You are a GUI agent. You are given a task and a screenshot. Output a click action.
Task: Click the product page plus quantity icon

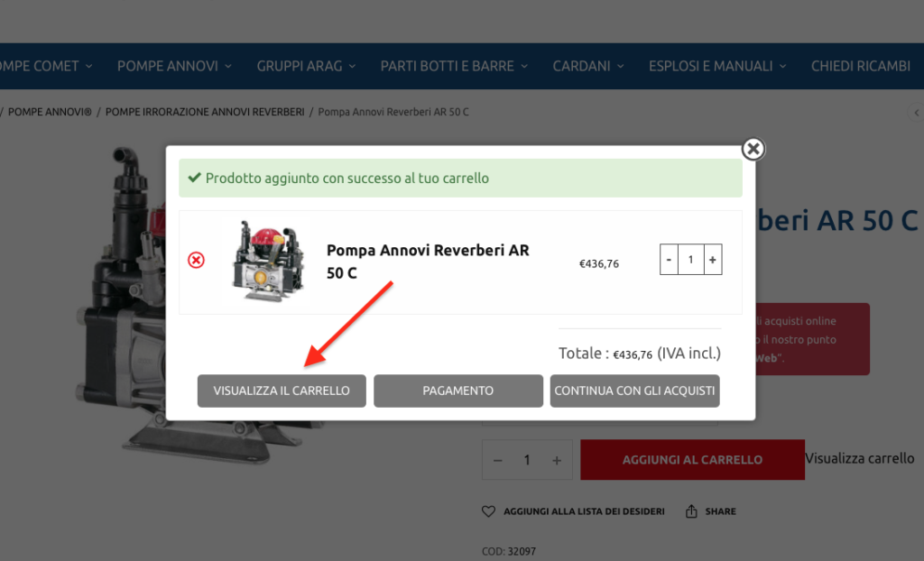coord(557,460)
